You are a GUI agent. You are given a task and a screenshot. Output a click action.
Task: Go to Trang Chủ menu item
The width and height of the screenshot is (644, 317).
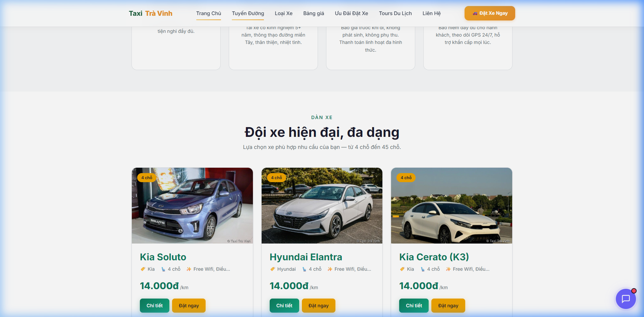[209, 13]
